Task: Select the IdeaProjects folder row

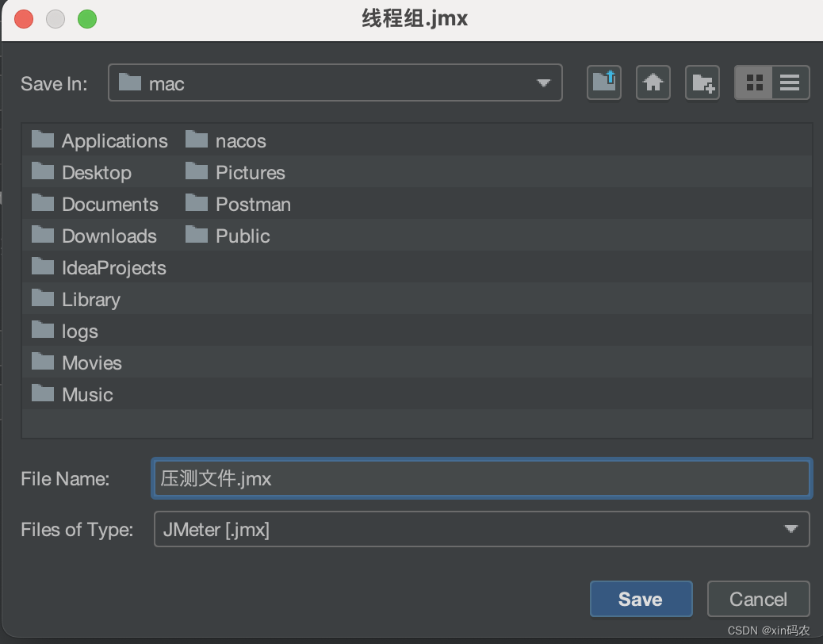Action: click(x=113, y=267)
